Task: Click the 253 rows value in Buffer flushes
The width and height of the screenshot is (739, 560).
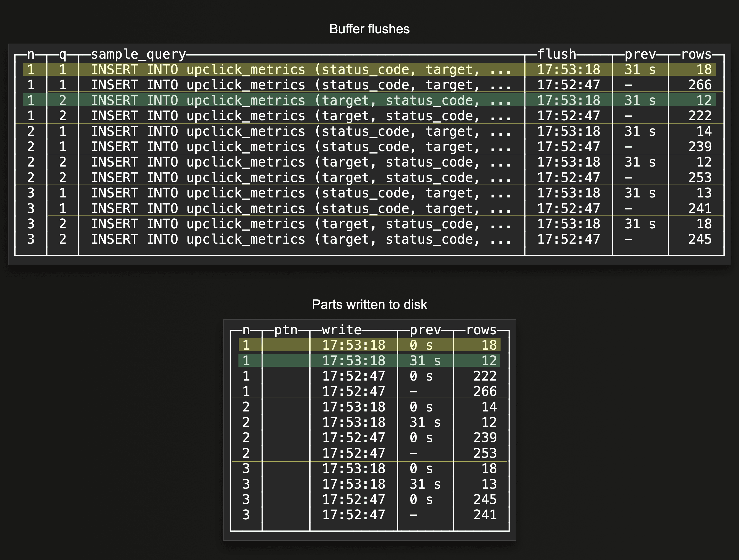Action: pyautogui.click(x=700, y=178)
